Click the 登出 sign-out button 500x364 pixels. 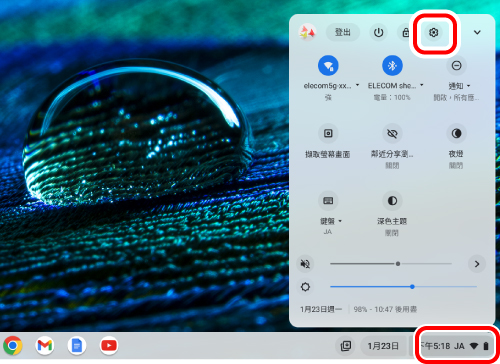pyautogui.click(x=343, y=32)
